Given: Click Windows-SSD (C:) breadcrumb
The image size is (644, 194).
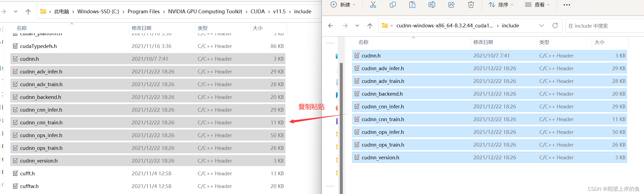Looking at the screenshot, I should (x=98, y=12).
